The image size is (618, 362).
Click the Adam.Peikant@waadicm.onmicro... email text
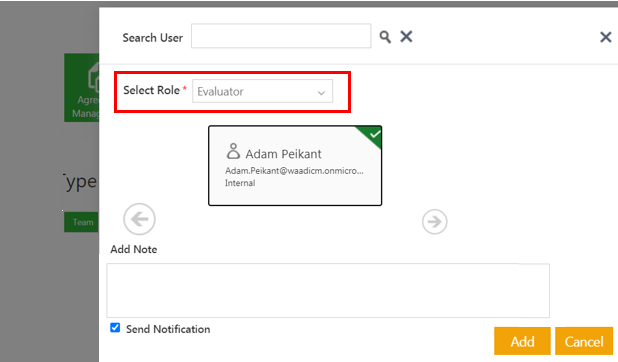pos(294,171)
